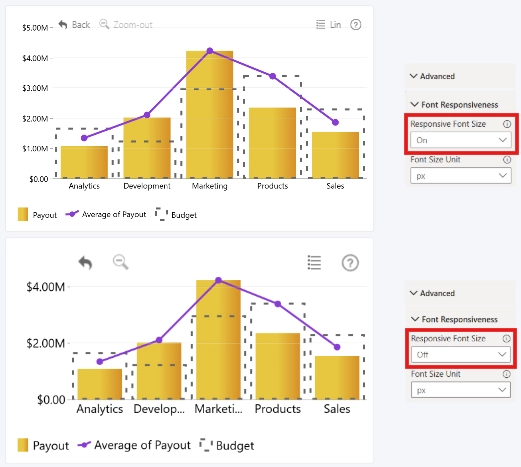This screenshot has height=467, width=521.
Task: Open the help icon in bottom chart
Action: pyautogui.click(x=350, y=263)
